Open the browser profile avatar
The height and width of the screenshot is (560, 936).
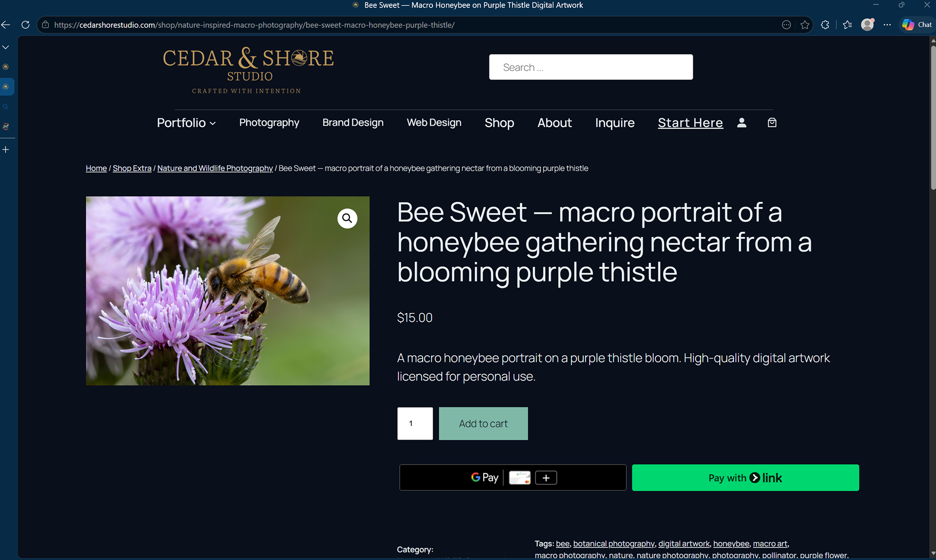[867, 25]
